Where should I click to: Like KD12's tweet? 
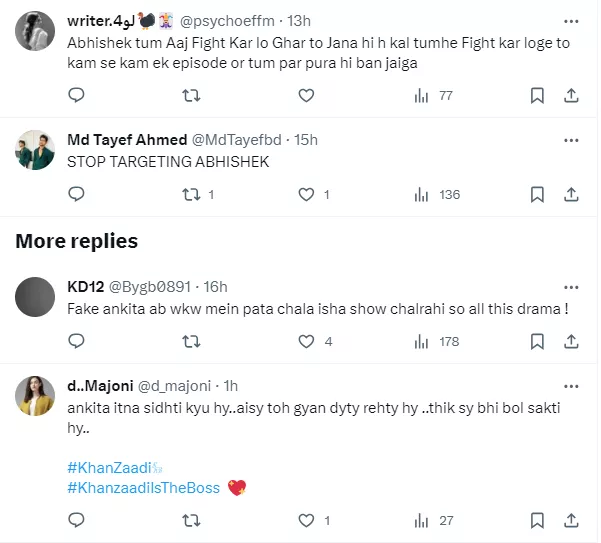pyautogui.click(x=307, y=342)
